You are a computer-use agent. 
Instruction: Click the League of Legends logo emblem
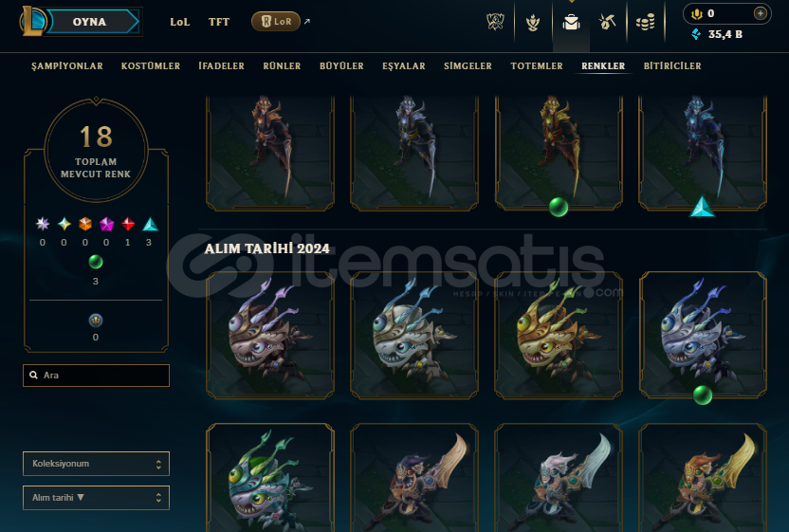tap(33, 21)
